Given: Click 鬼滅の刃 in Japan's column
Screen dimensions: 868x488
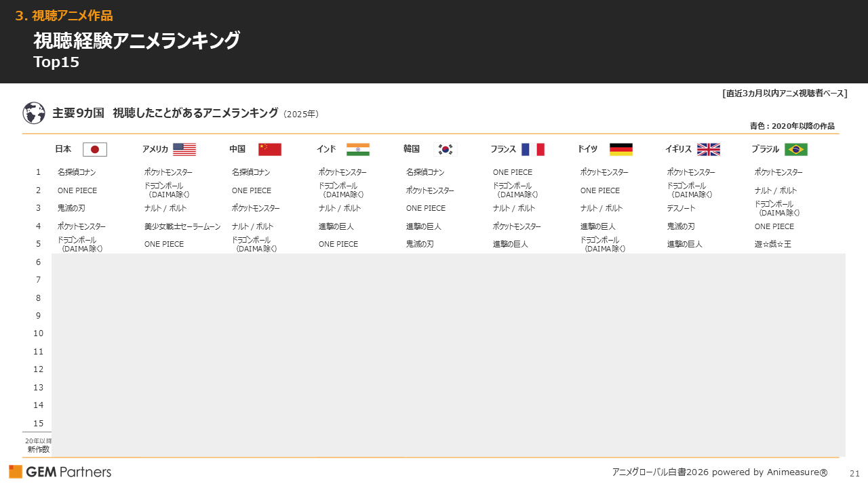Looking at the screenshot, I should click(71, 208).
